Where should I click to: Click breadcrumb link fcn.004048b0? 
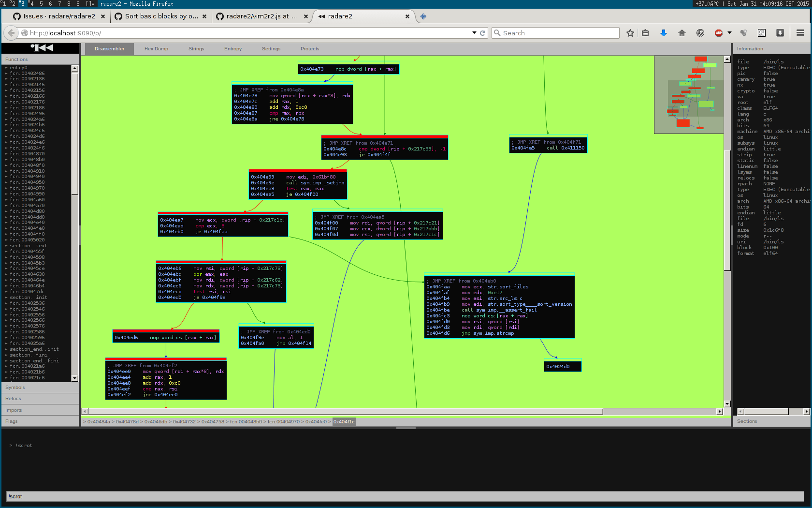pos(246,422)
